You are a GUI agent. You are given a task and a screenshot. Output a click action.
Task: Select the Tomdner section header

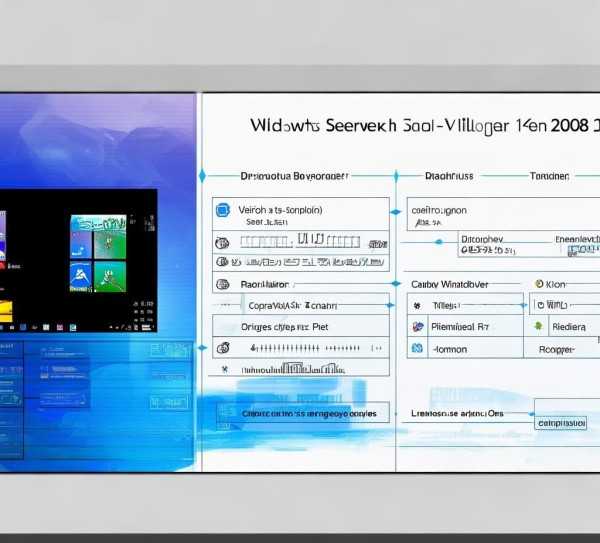pyautogui.click(x=549, y=176)
